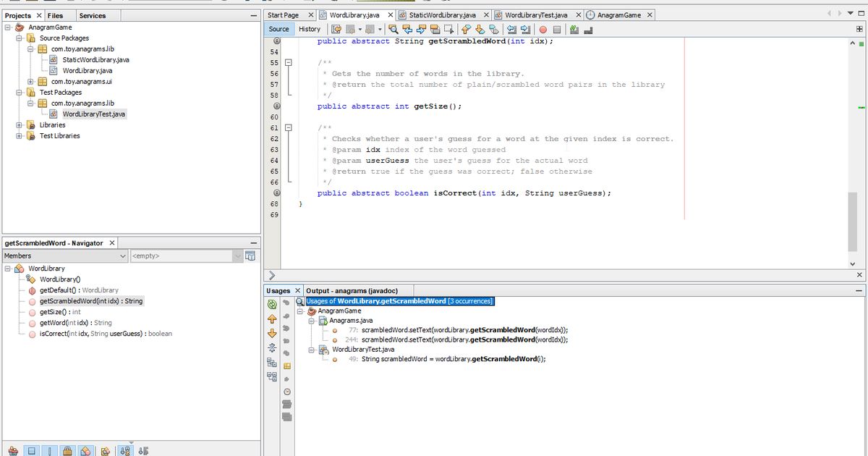Open usage at line 49 in WordLibraryTest.java
This screenshot has height=456, width=868.
coord(452,358)
